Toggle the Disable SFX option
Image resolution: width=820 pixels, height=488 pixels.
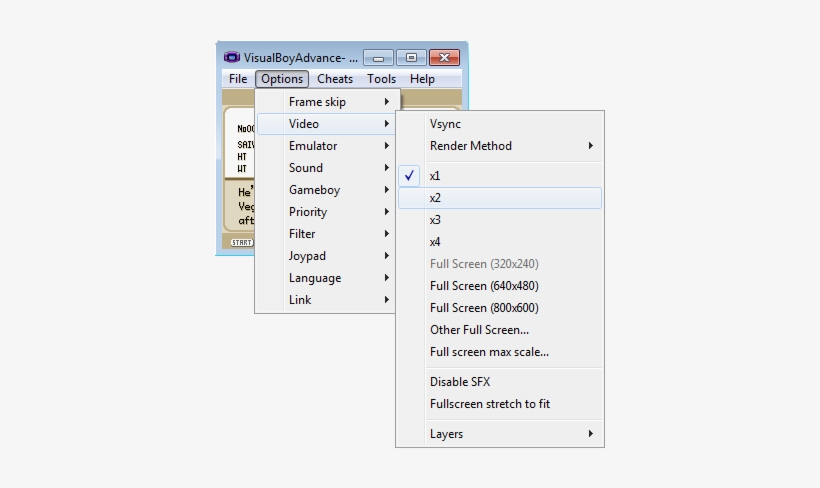pos(500,382)
